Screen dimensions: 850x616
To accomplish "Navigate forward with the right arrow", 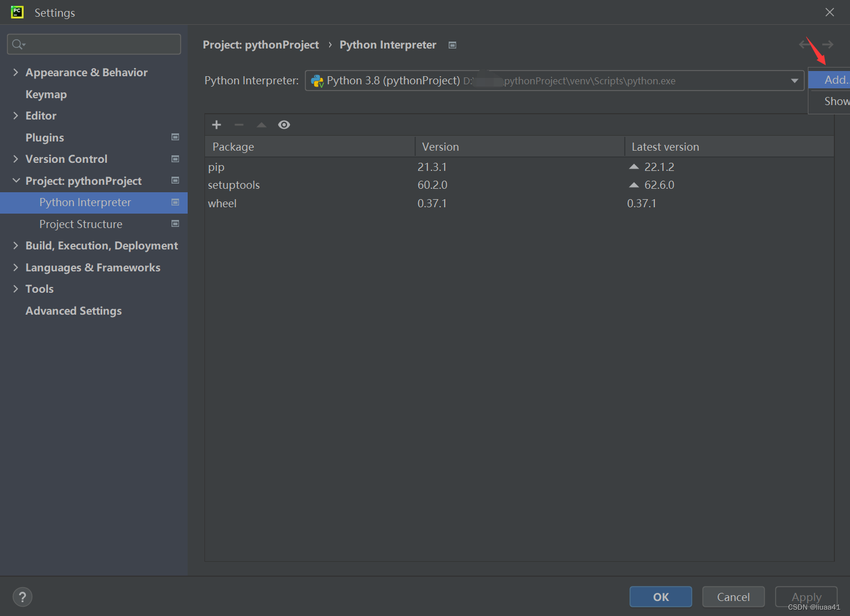I will 827,44.
